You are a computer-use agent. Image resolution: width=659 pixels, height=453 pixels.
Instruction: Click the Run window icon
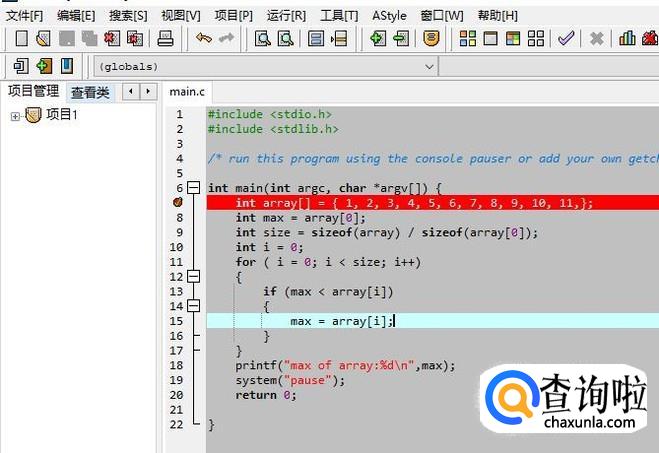(490, 39)
